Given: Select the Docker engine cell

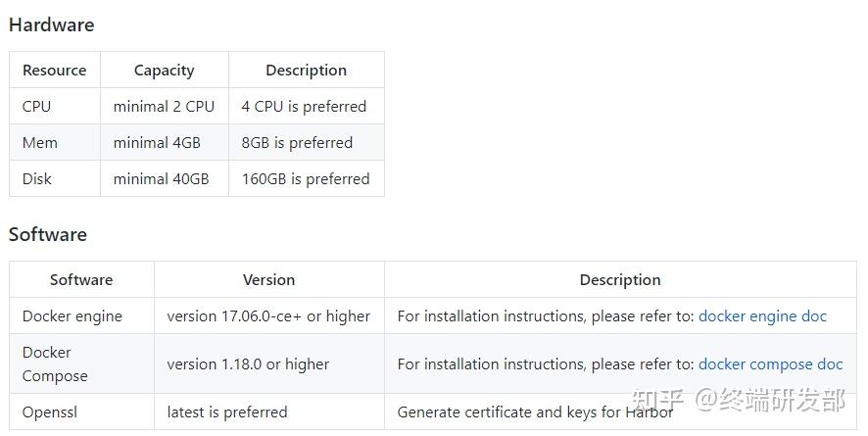Looking at the screenshot, I should (72, 316).
